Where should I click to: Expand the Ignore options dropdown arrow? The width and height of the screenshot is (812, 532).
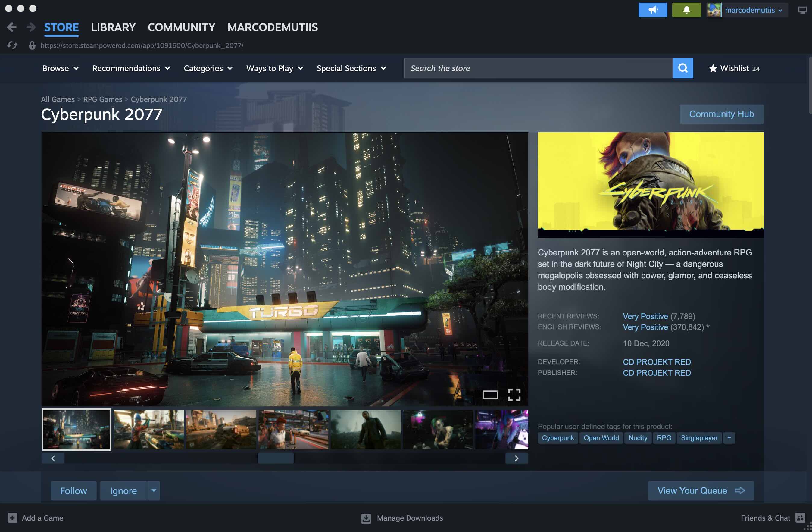point(154,490)
